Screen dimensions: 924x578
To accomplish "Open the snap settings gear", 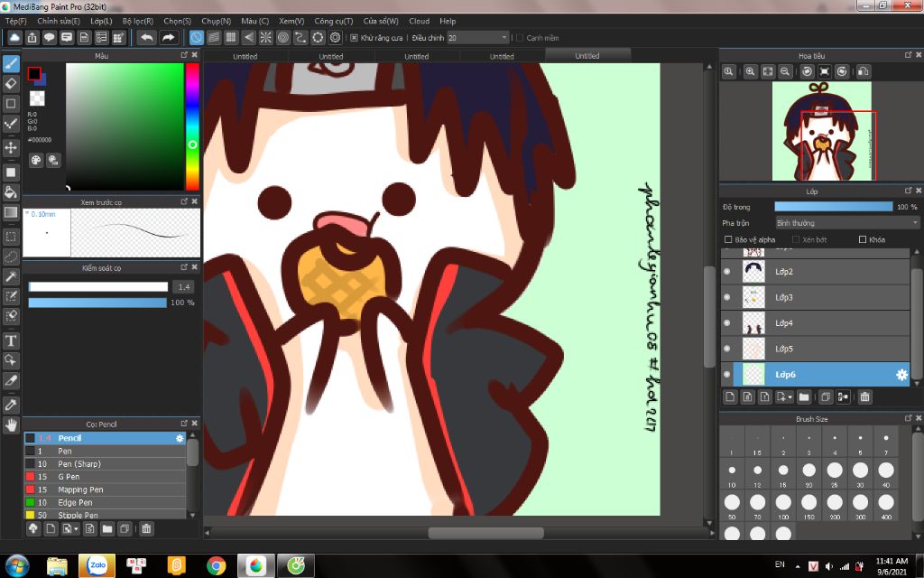I will click(336, 38).
